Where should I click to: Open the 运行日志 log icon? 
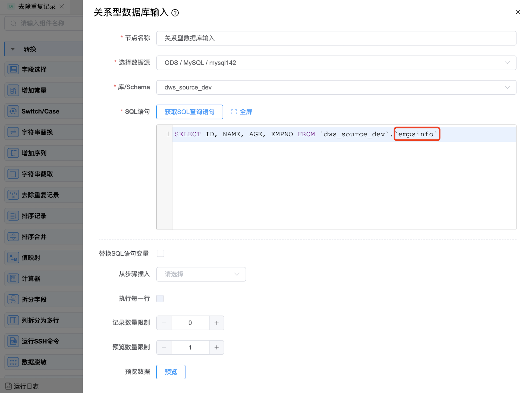(8, 386)
